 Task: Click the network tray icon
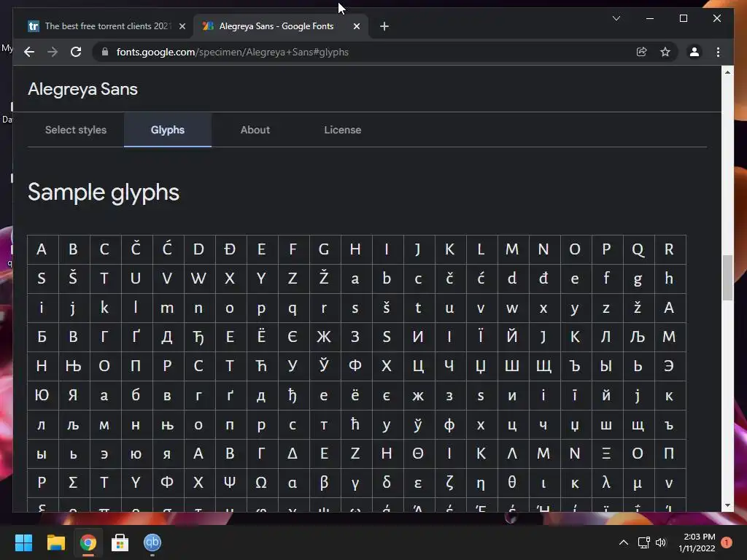tap(643, 542)
